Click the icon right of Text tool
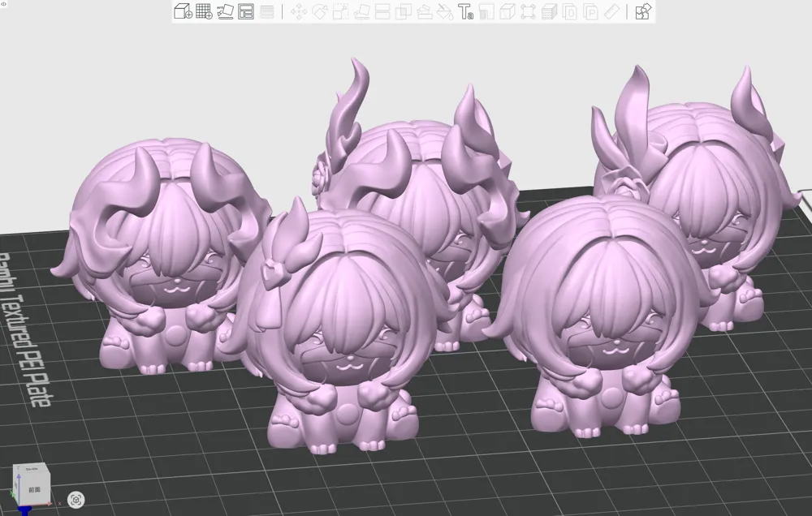The height and width of the screenshot is (516, 812). [486, 11]
